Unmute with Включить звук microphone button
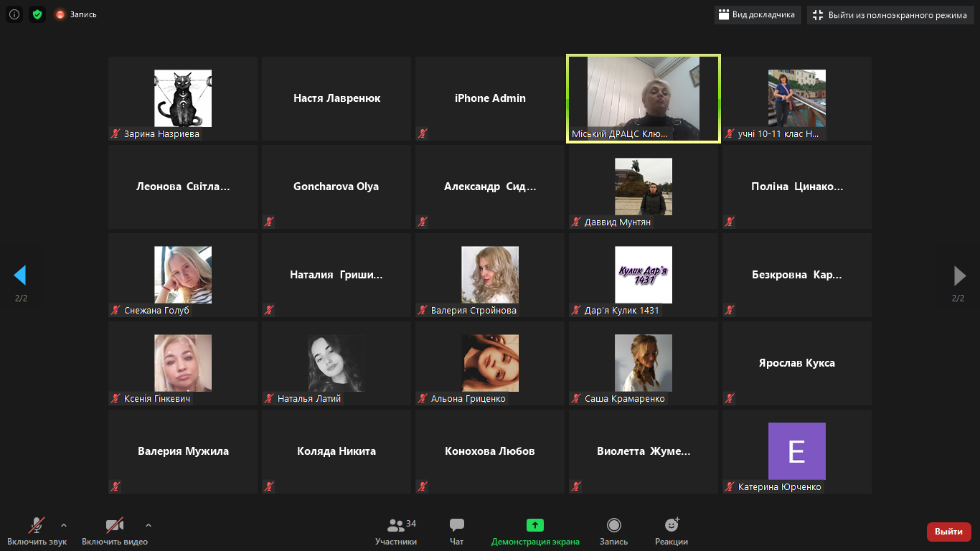This screenshot has height=551, width=980. click(x=37, y=532)
